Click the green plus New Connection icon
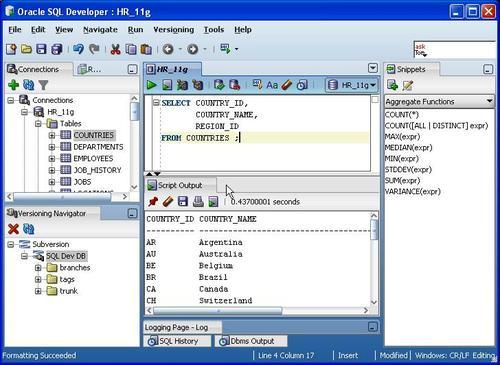This screenshot has height=365, width=500. click(13, 85)
